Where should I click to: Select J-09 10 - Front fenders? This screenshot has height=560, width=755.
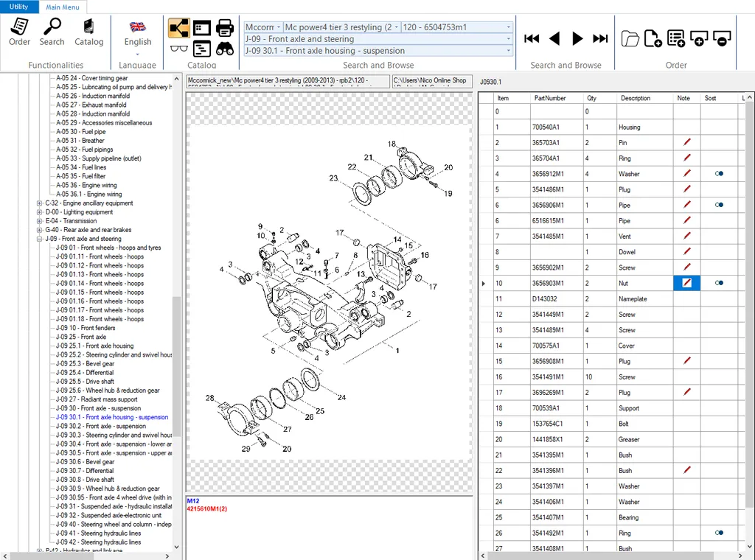click(86, 328)
